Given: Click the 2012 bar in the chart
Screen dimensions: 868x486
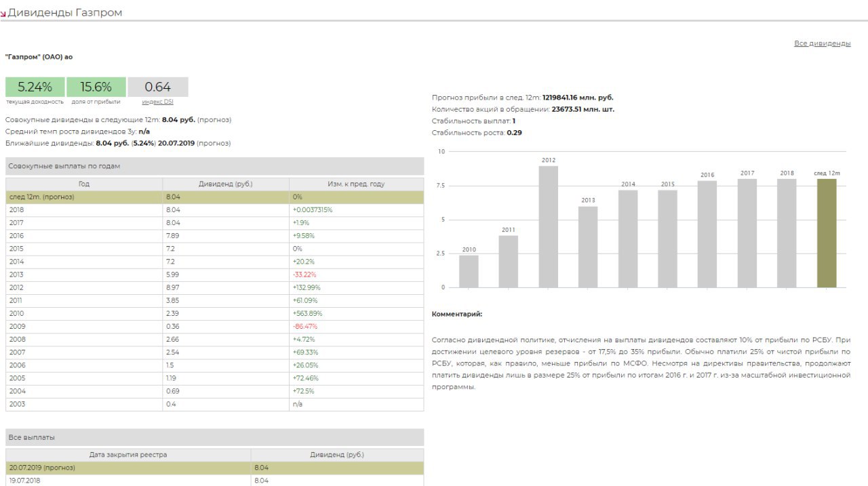Looking at the screenshot, I should [549, 226].
